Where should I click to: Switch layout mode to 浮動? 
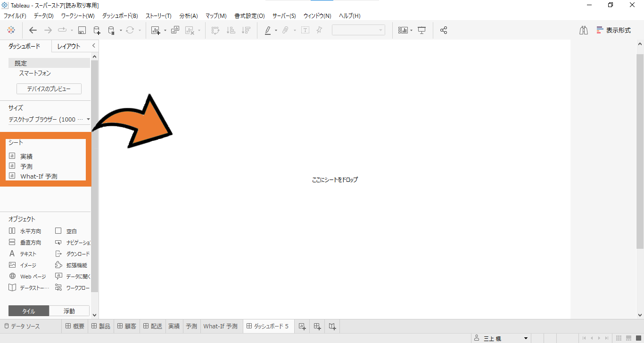coord(69,311)
